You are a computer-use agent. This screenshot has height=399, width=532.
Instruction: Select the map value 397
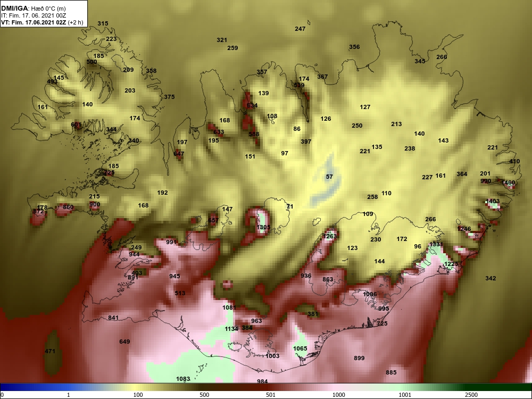pyautogui.click(x=306, y=142)
